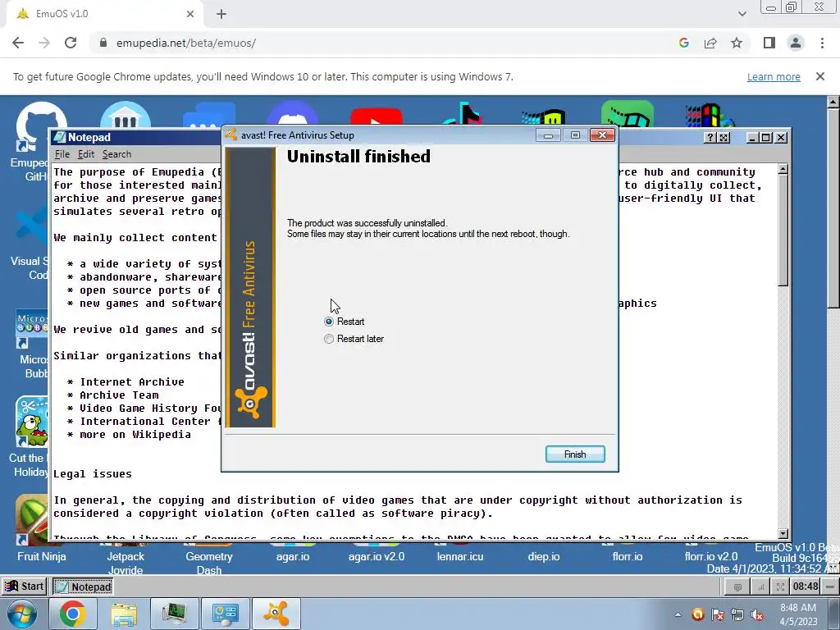Viewport: 840px width, 630px height.
Task: Open the florr.io shortcut
Action: pos(628,557)
